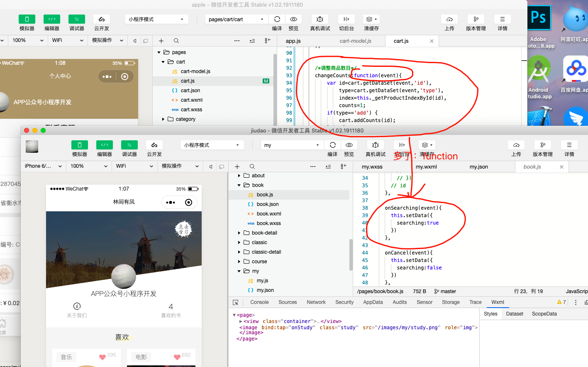Open 'my' compile mode dropdown
This screenshot has height=367, width=588.
pos(292,145)
